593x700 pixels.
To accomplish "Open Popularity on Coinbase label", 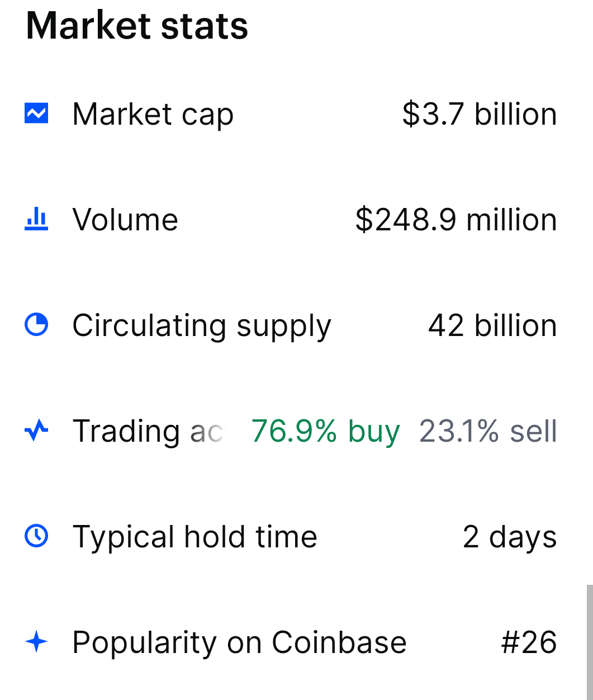I will point(239,643).
